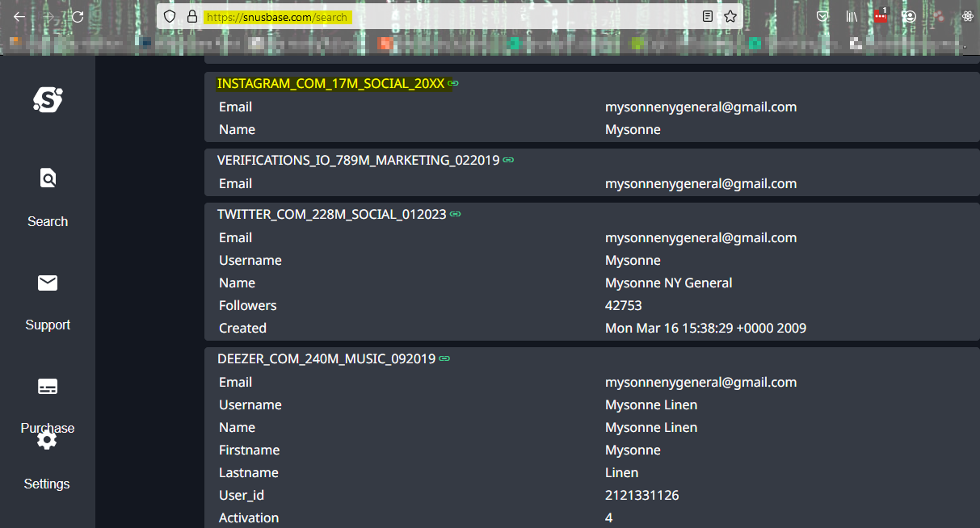
Task: Click link icon beside VERIFICATIONS_IO_789M_MARKETING_022019
Action: [x=508, y=160]
